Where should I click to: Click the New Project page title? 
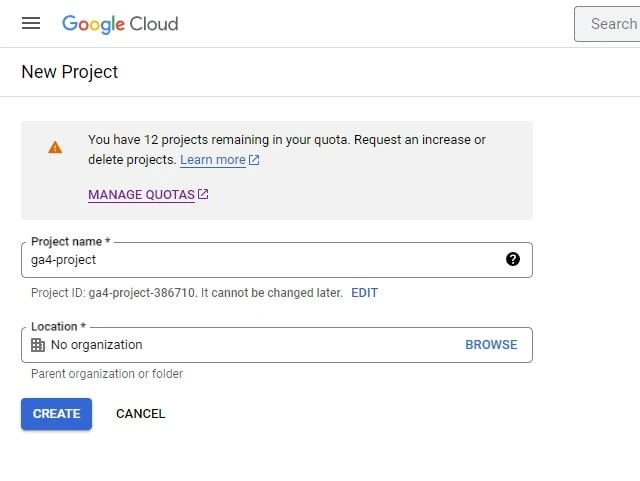click(70, 72)
